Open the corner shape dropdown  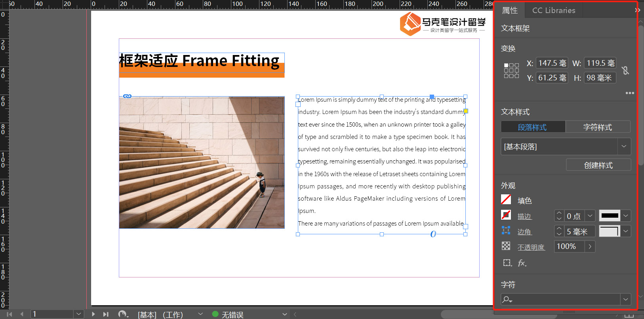[x=626, y=231]
